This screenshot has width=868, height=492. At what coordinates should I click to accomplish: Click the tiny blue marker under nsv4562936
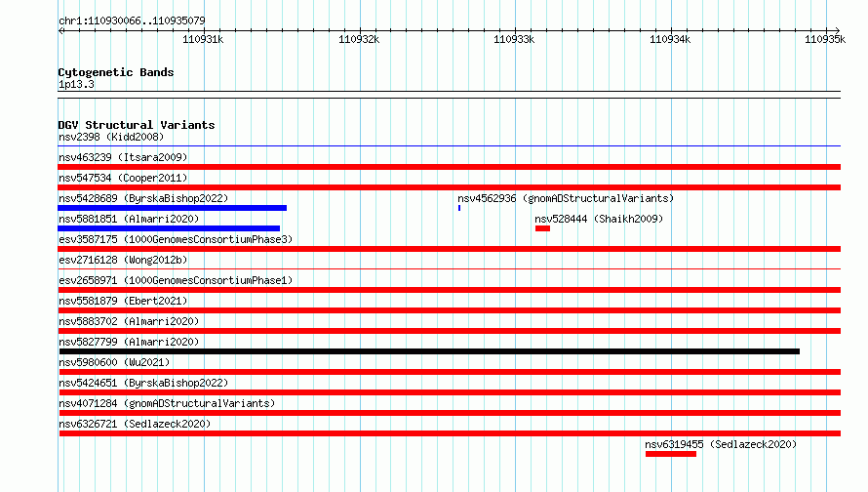[459, 208]
